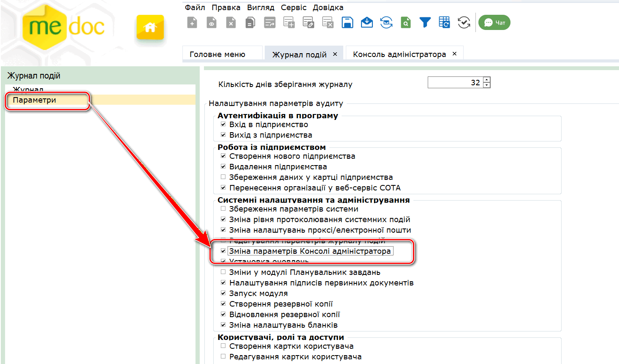Open the Сервіс menu
The height and width of the screenshot is (364, 619).
(293, 8)
